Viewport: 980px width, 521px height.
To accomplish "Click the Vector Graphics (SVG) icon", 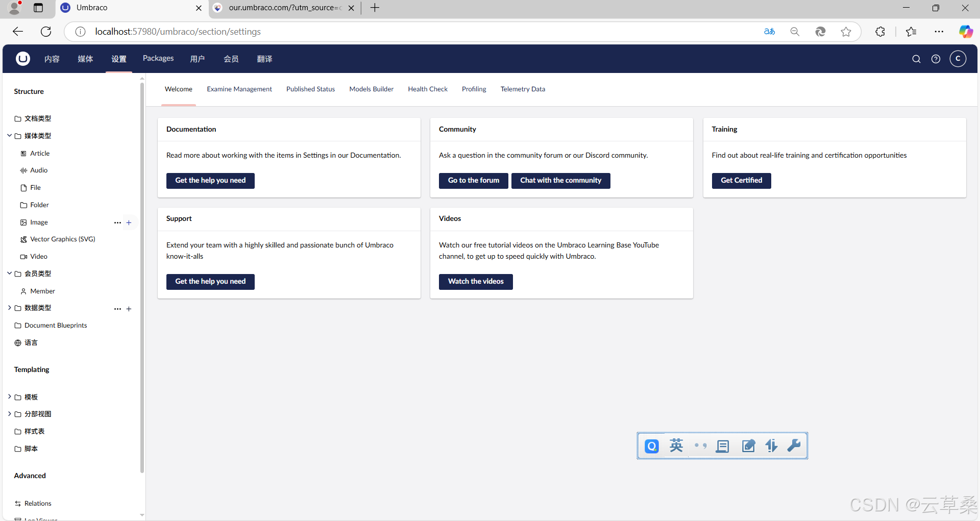I will tap(23, 239).
